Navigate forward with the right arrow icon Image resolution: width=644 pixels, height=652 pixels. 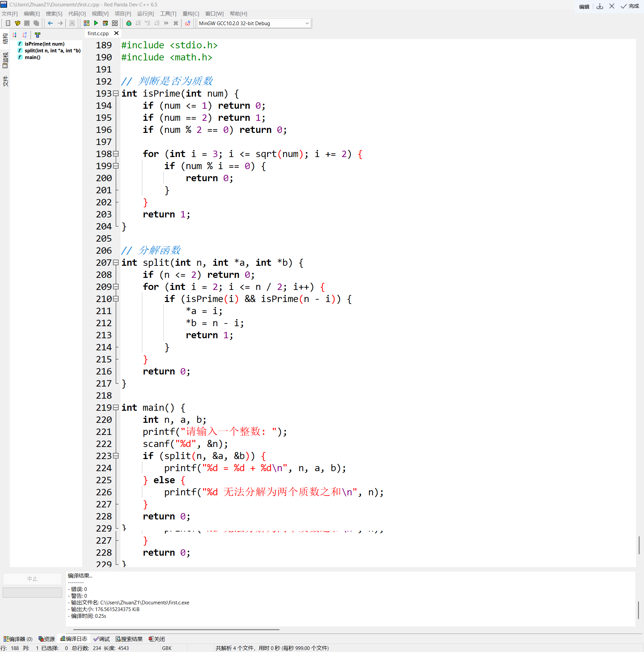point(60,23)
